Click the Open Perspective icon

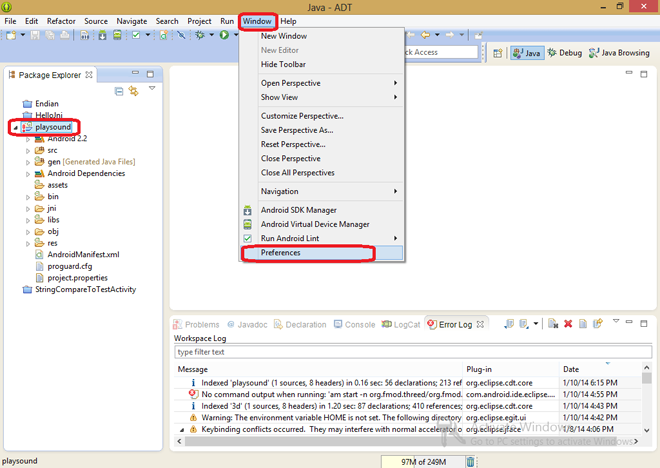[498, 53]
